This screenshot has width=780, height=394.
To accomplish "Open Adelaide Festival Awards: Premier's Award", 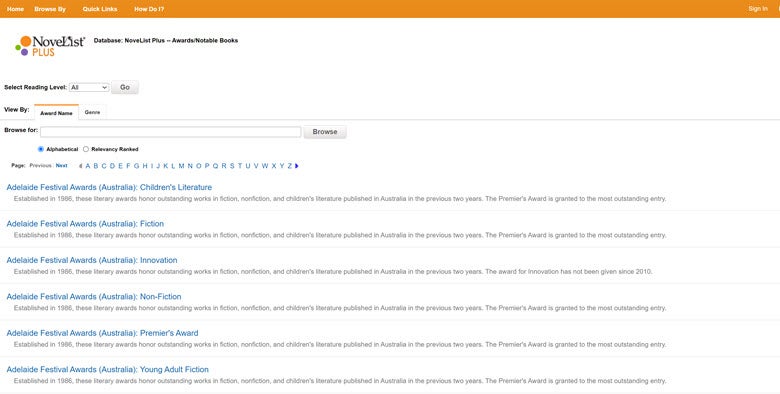I will (x=102, y=333).
